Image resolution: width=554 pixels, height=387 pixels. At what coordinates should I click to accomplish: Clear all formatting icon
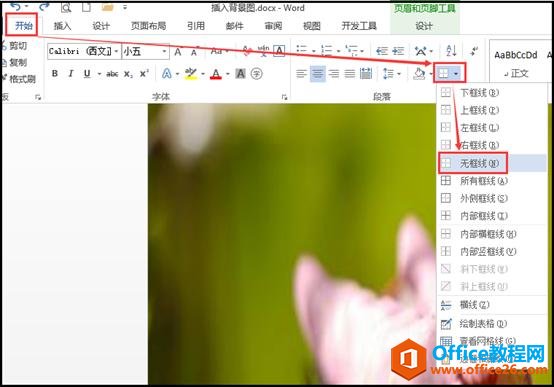(x=247, y=51)
